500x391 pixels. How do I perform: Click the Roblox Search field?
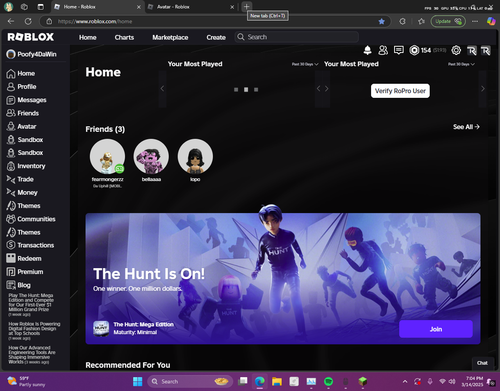tap(297, 37)
